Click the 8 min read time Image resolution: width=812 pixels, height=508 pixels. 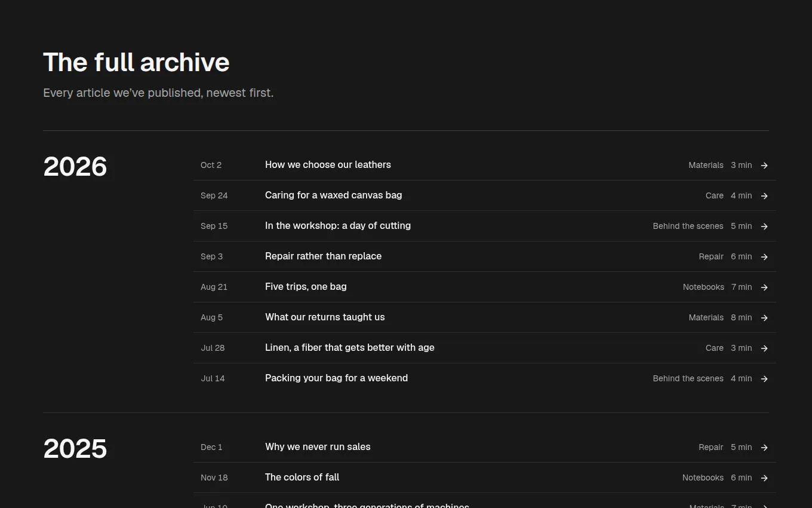tap(742, 318)
